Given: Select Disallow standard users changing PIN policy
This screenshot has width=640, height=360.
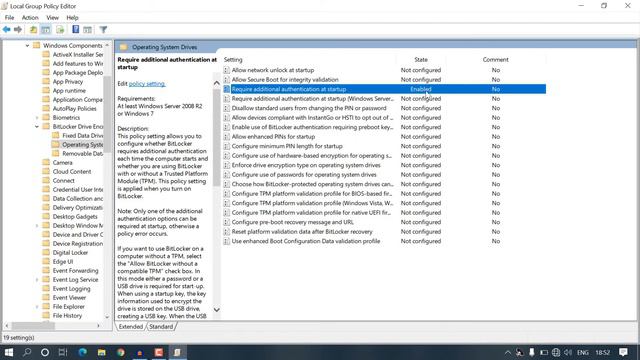Looking at the screenshot, I should (309, 108).
